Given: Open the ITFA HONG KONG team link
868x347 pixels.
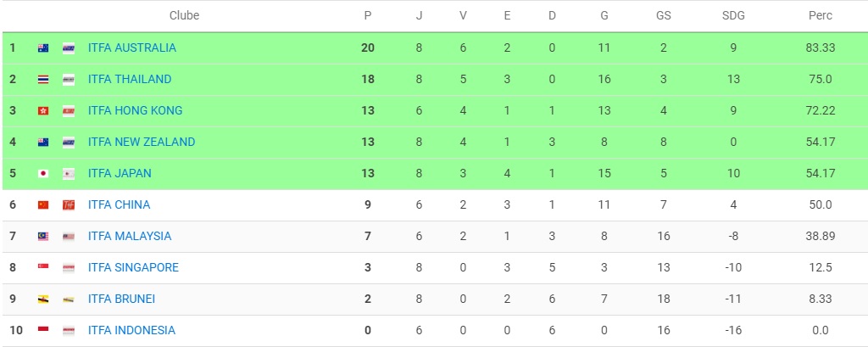Looking at the screenshot, I should tap(135, 111).
